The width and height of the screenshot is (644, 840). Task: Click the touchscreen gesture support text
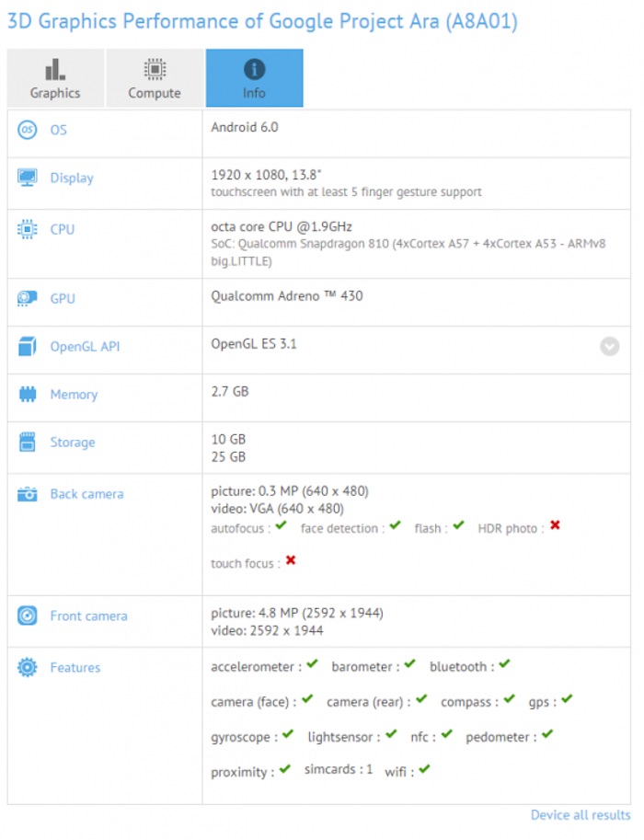click(x=346, y=191)
